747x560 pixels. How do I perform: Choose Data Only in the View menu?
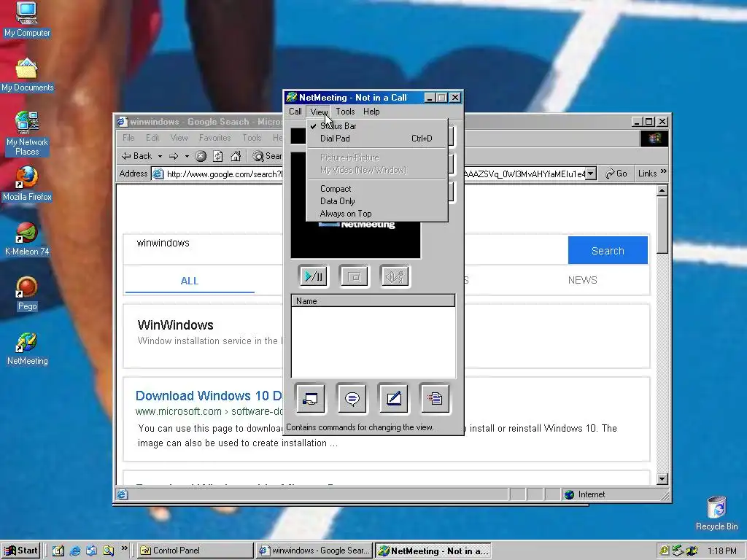pos(377,201)
